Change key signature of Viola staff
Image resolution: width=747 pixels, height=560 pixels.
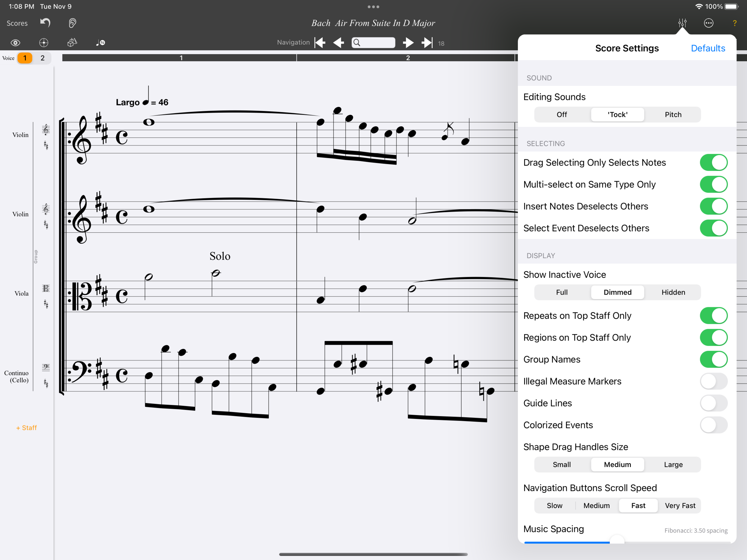click(46, 304)
